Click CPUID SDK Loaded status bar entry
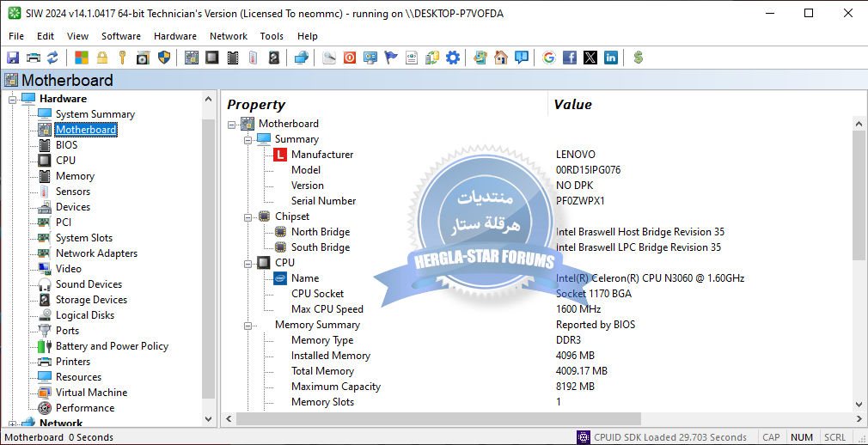Image resolution: width=868 pixels, height=445 pixels. pyautogui.click(x=662, y=437)
